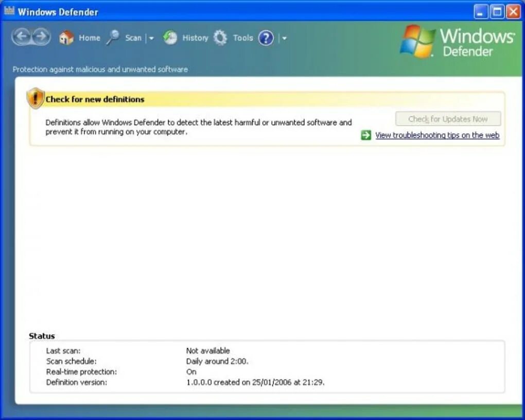Click the 'Status' section heading
The height and width of the screenshot is (420, 525).
tap(42, 336)
